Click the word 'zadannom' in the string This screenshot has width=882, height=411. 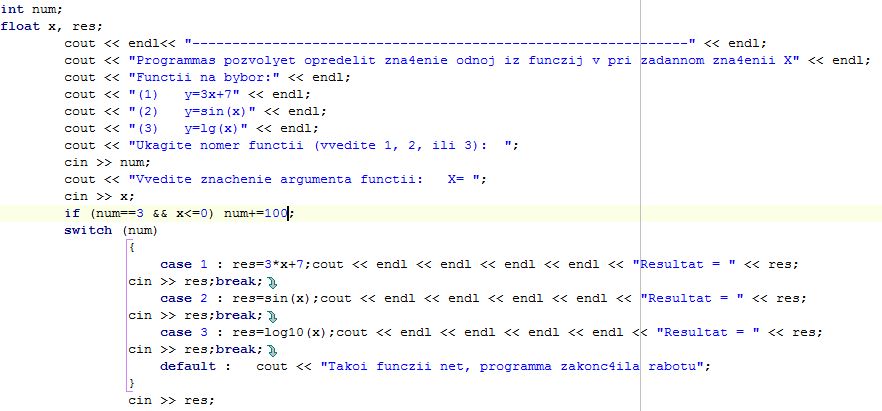pos(673,60)
